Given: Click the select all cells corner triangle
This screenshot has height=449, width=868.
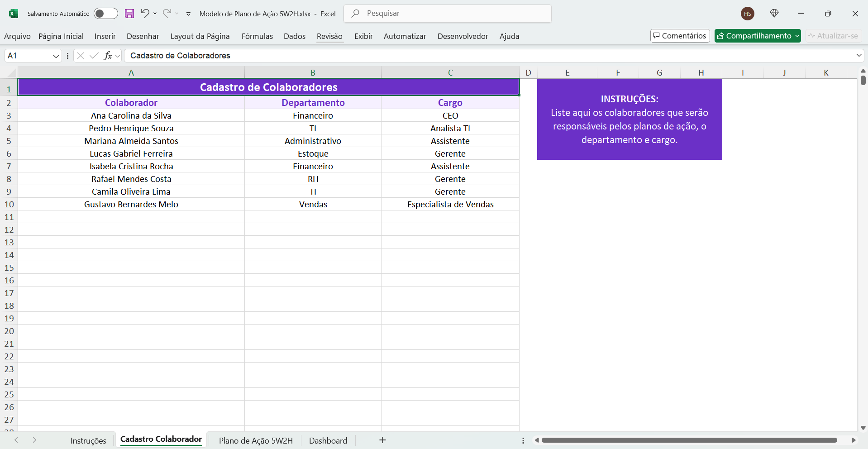Looking at the screenshot, I should (x=11, y=72).
